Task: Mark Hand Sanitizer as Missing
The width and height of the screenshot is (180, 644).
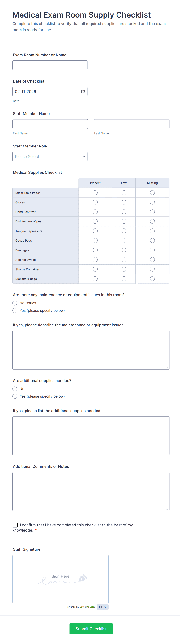Action: click(x=152, y=212)
